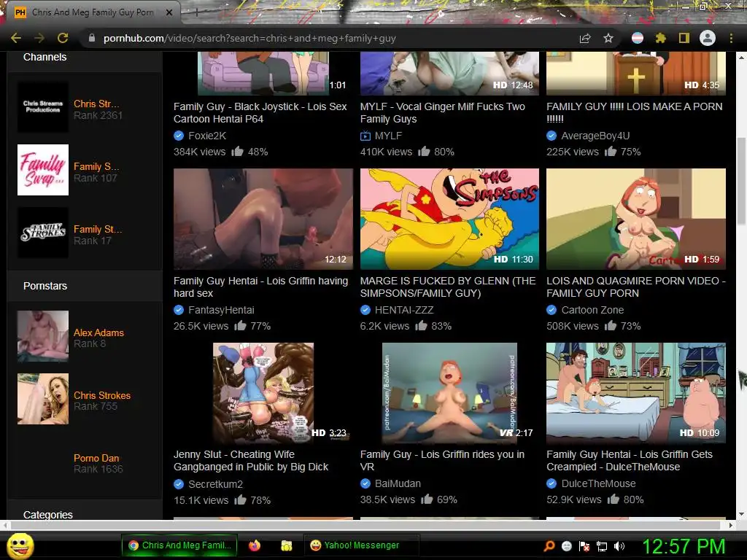Reload the current page
Image resolution: width=747 pixels, height=560 pixels.
(x=63, y=38)
